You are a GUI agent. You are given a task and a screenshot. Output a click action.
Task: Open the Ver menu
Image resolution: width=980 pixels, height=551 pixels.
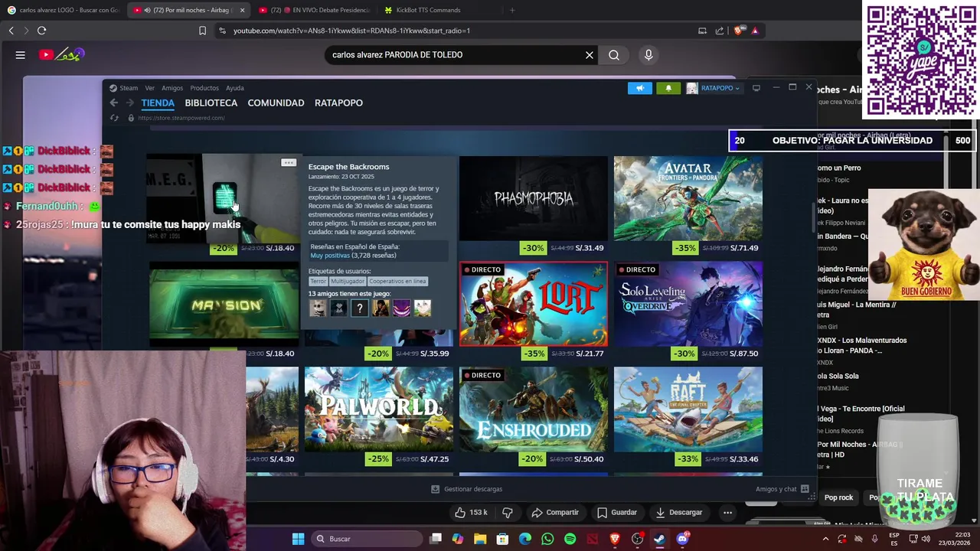pyautogui.click(x=150, y=88)
